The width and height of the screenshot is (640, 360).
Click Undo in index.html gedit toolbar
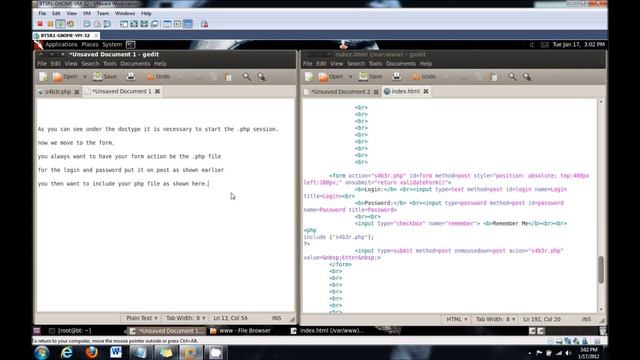tap(424, 76)
